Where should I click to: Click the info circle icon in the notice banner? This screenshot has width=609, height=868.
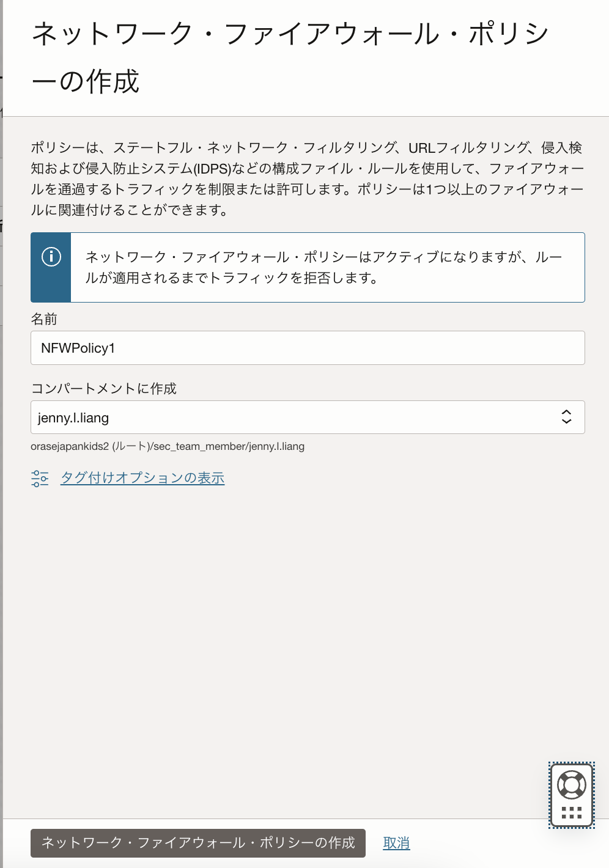(x=51, y=258)
